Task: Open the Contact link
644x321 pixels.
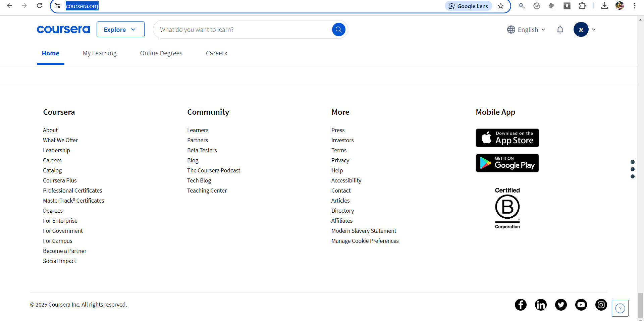Action: tap(341, 191)
